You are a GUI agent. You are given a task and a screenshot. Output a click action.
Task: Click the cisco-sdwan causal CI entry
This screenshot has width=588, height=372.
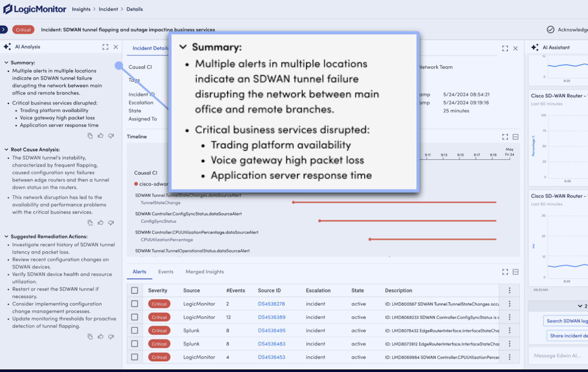click(151, 184)
